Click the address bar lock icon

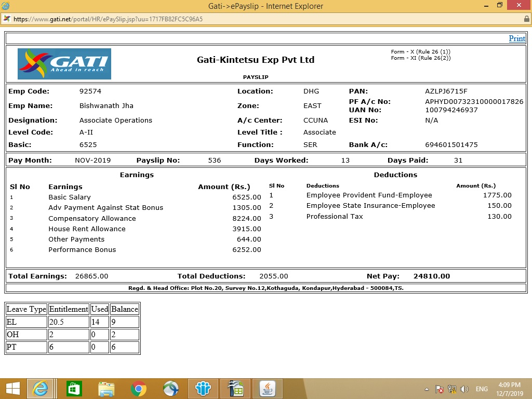[x=527, y=19]
